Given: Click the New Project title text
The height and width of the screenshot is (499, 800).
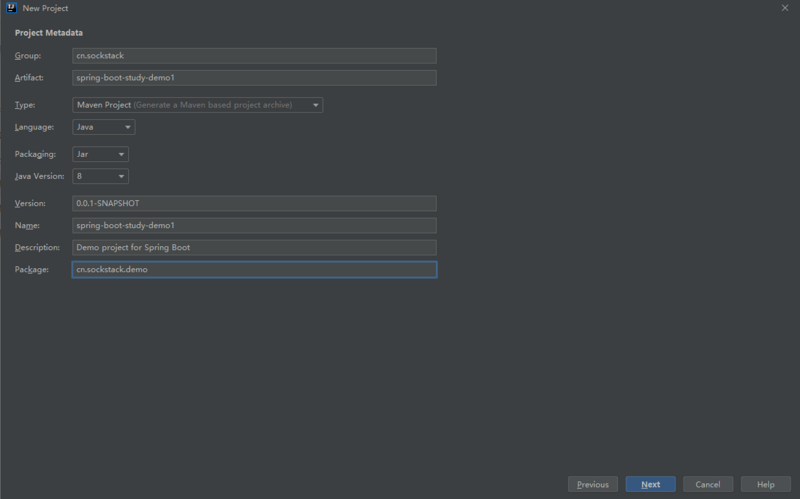Looking at the screenshot, I should click(45, 8).
